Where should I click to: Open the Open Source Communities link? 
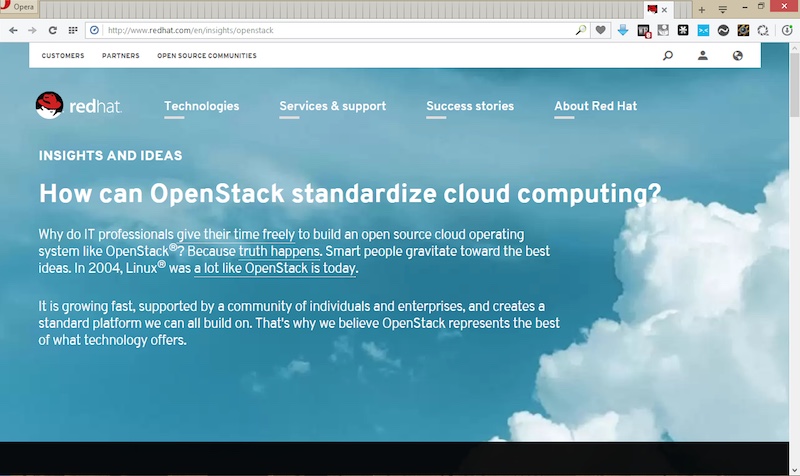tap(207, 56)
